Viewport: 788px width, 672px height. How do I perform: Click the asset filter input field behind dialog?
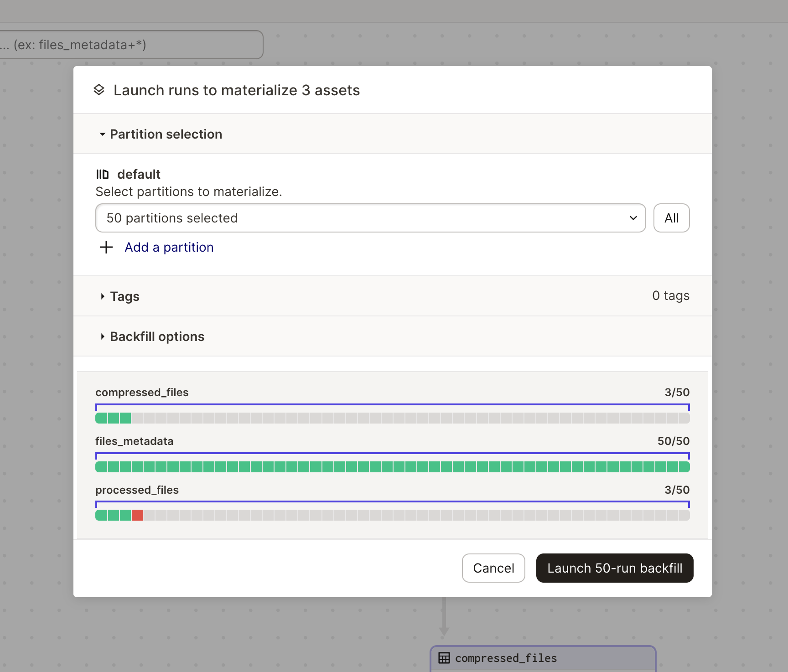(x=131, y=45)
